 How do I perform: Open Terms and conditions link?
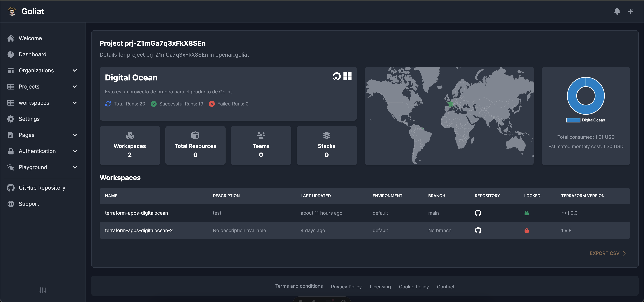[299, 286]
